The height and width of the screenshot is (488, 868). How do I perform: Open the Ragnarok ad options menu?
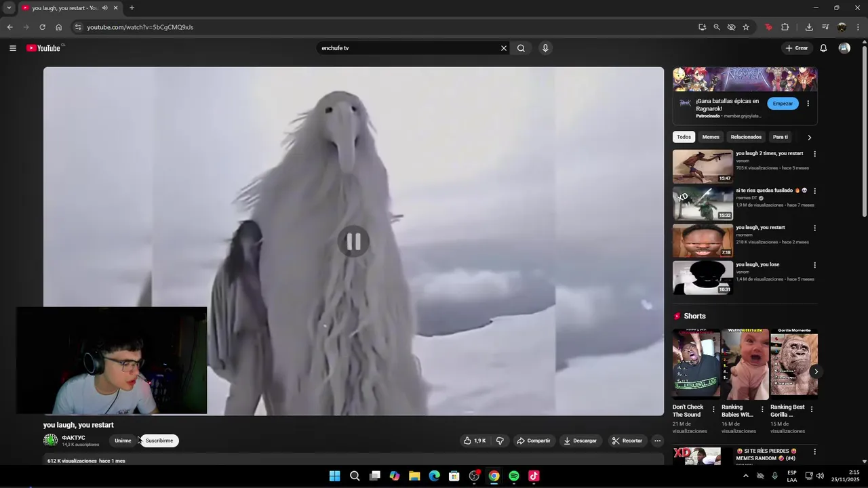tap(808, 104)
